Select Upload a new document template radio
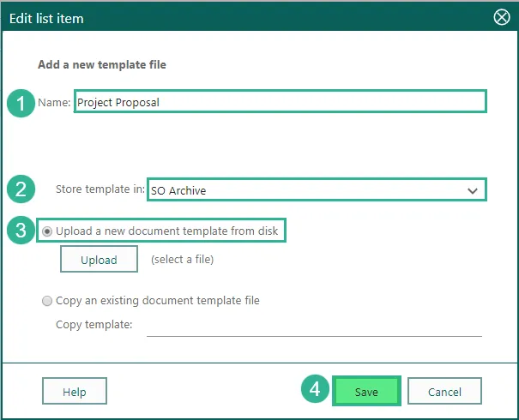This screenshot has width=519, height=420. tap(46, 231)
